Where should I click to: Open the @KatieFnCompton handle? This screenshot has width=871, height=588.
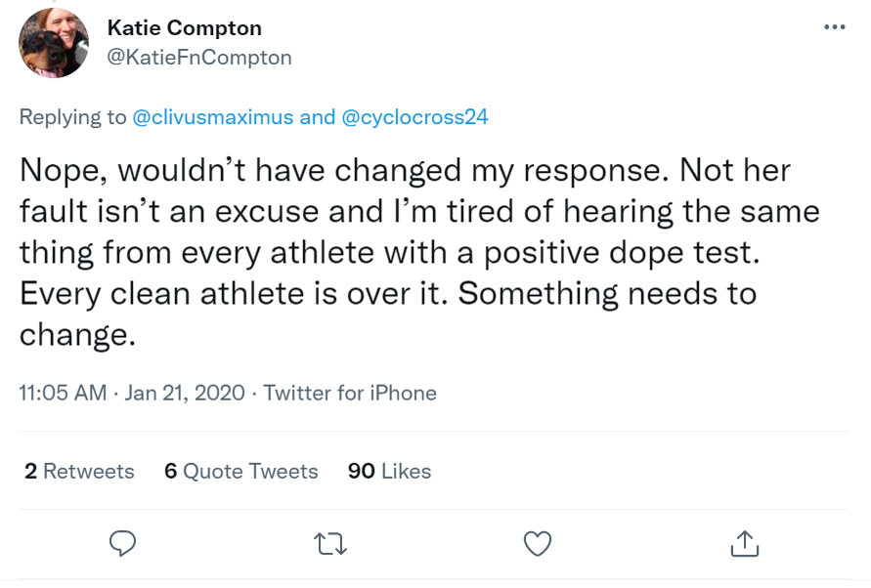click(x=198, y=58)
